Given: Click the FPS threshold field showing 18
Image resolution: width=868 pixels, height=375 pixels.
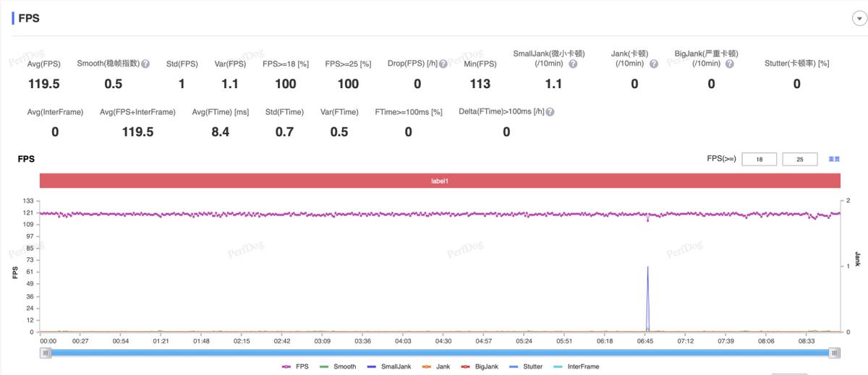Looking at the screenshot, I should [759, 159].
